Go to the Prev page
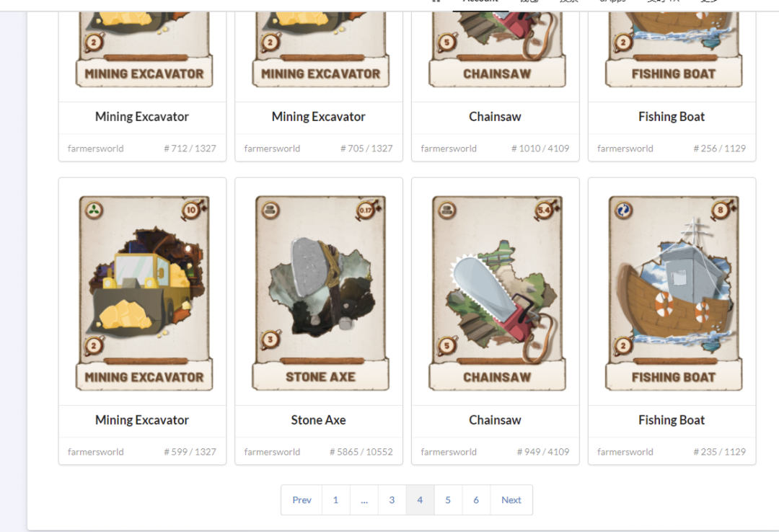The image size is (779, 532). (x=302, y=500)
